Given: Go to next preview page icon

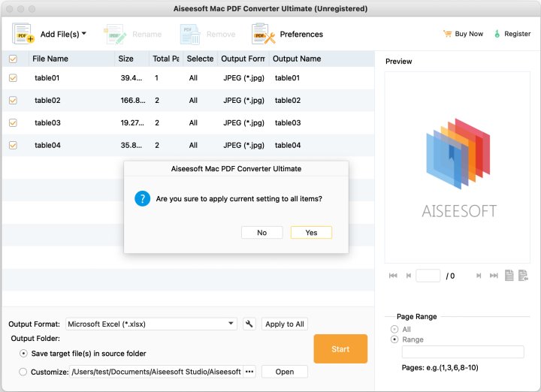Looking at the screenshot, I should [479, 276].
